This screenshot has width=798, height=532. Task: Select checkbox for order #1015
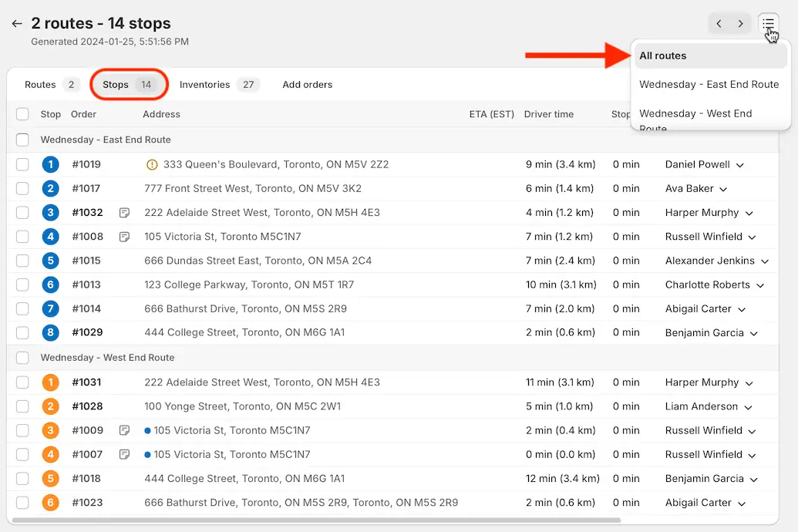point(22,261)
